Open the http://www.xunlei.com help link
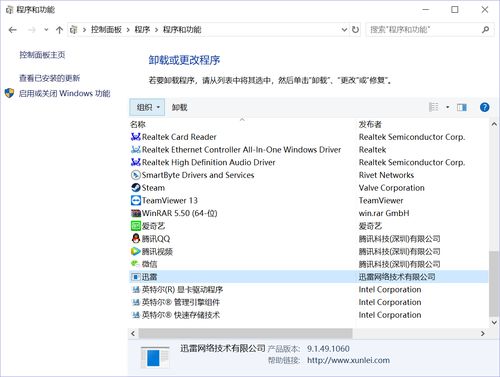Viewport: 500px width, 377px height. tap(348, 360)
